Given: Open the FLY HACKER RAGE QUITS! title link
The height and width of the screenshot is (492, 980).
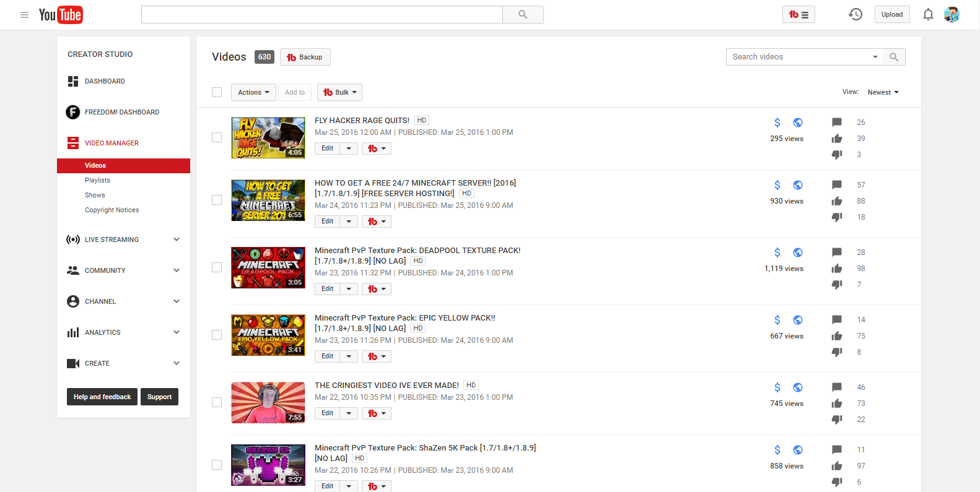Looking at the screenshot, I should pos(362,121).
